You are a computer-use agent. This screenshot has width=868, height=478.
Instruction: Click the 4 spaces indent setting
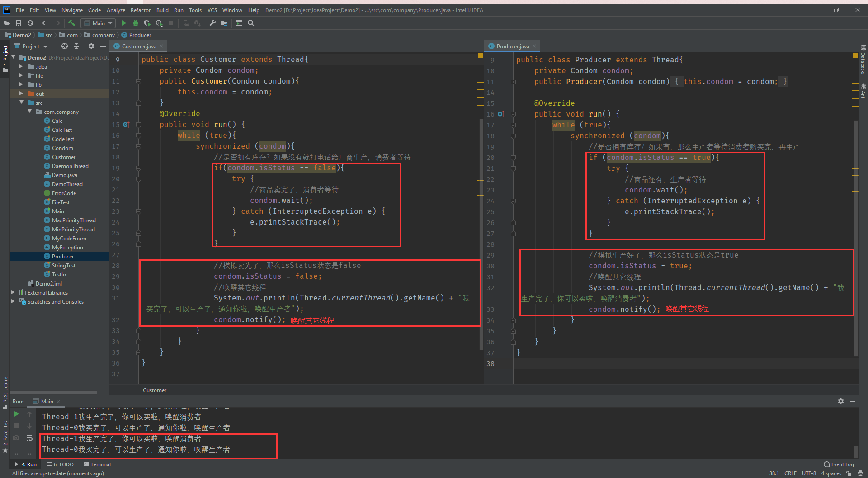point(831,473)
